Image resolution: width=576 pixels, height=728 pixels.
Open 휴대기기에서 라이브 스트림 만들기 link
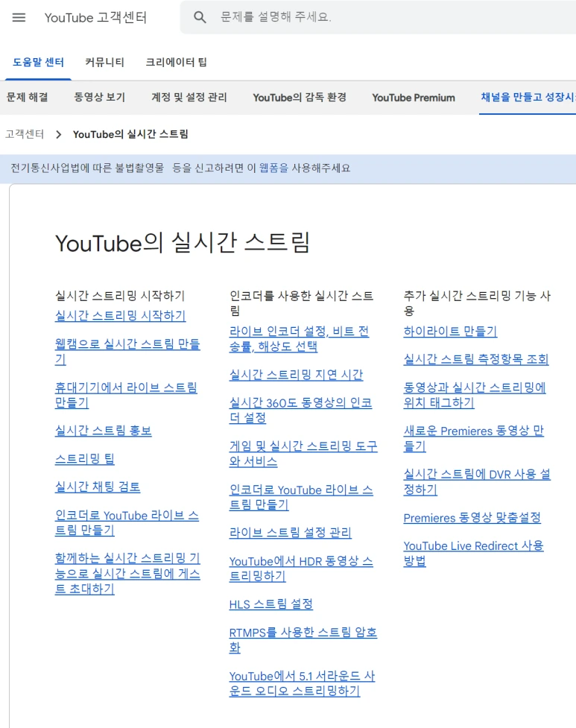[x=126, y=395]
